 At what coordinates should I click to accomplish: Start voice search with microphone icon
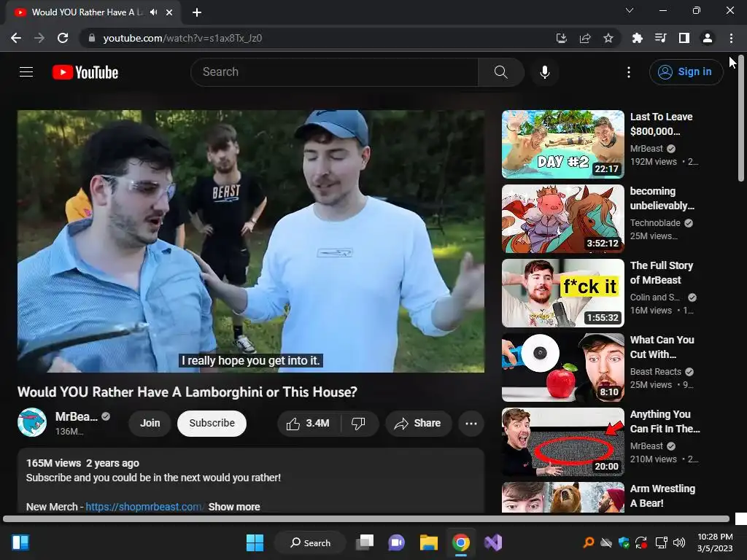545,72
